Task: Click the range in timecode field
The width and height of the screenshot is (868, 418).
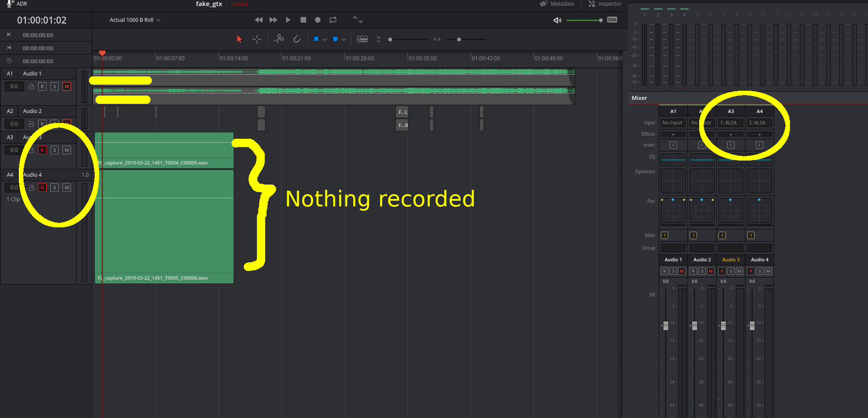Action: pos(38,35)
